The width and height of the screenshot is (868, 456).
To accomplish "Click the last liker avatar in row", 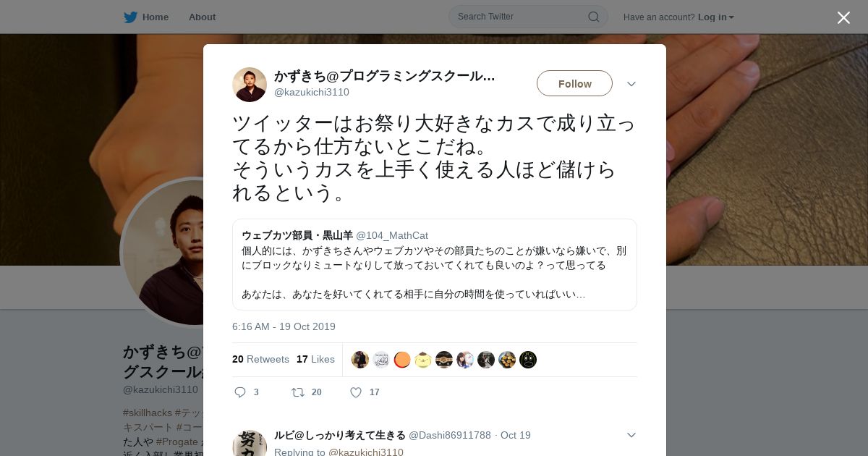I will (528, 360).
